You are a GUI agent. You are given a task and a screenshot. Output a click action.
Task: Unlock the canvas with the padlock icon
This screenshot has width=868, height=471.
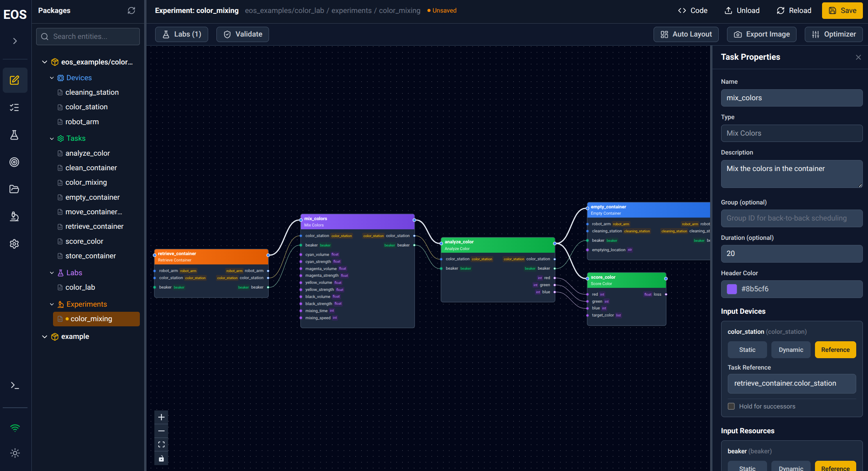[x=161, y=458]
